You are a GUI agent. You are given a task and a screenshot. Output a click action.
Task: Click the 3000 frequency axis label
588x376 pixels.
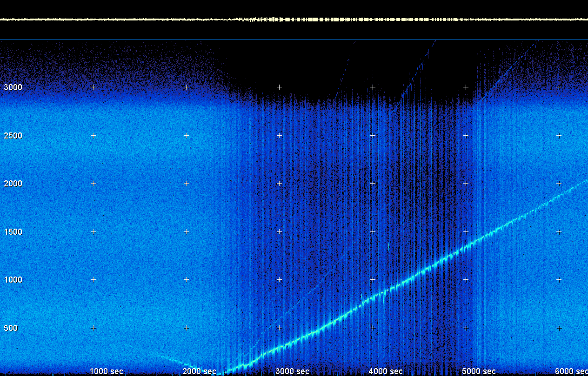coord(13,87)
